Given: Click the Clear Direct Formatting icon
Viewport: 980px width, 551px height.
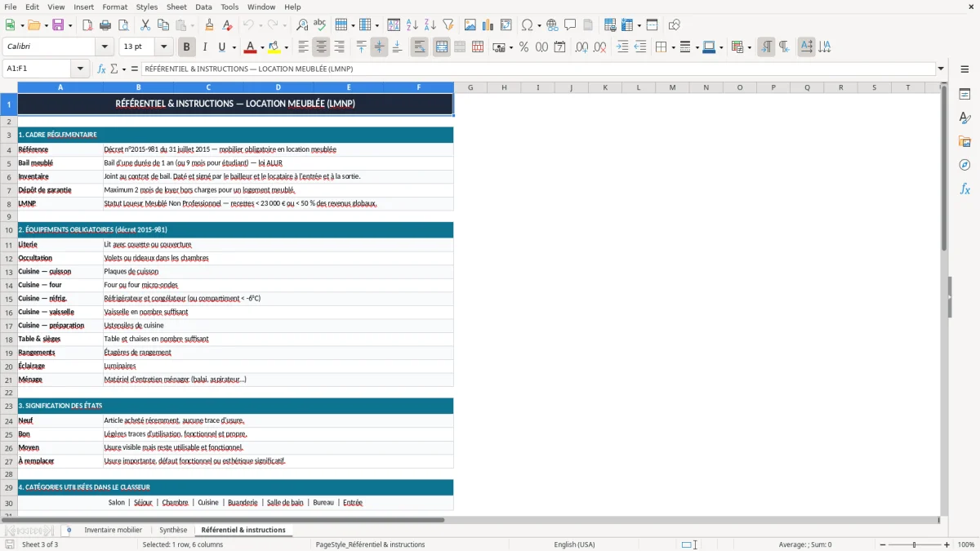Looking at the screenshot, I should (227, 25).
